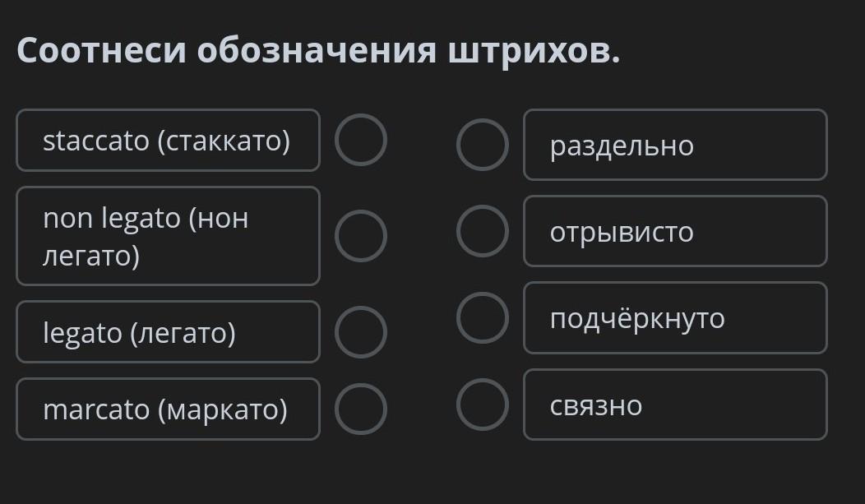
Task: Select the radio circle beside связно
Action: [x=482, y=405]
